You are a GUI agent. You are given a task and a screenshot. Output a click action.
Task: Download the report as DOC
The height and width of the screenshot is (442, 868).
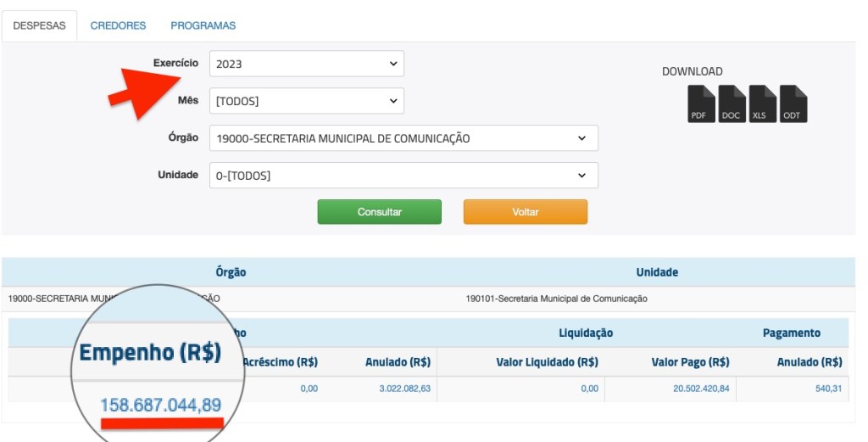[x=732, y=104]
